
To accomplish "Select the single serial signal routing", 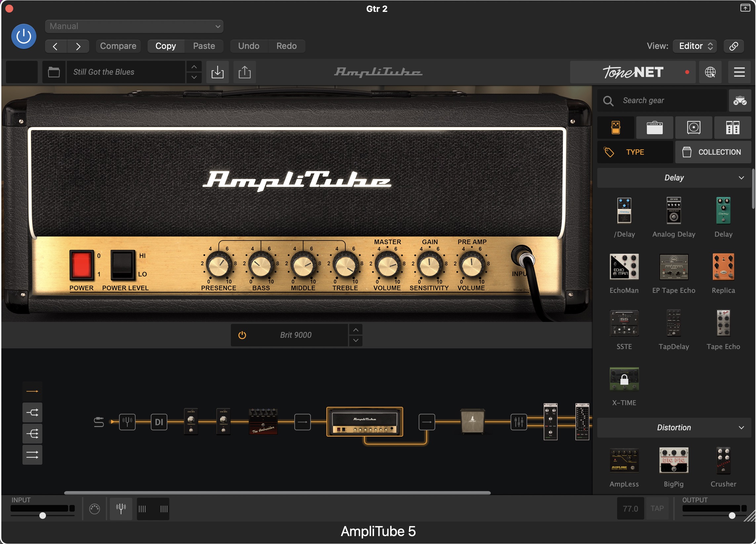I will coord(32,391).
